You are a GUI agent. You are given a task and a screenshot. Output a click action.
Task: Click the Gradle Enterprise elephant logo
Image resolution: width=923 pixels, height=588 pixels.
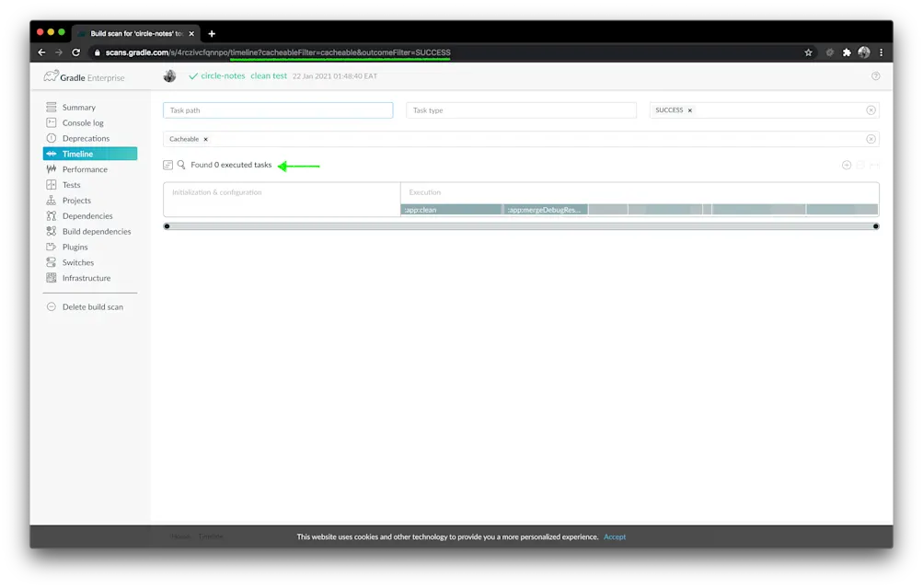click(52, 76)
